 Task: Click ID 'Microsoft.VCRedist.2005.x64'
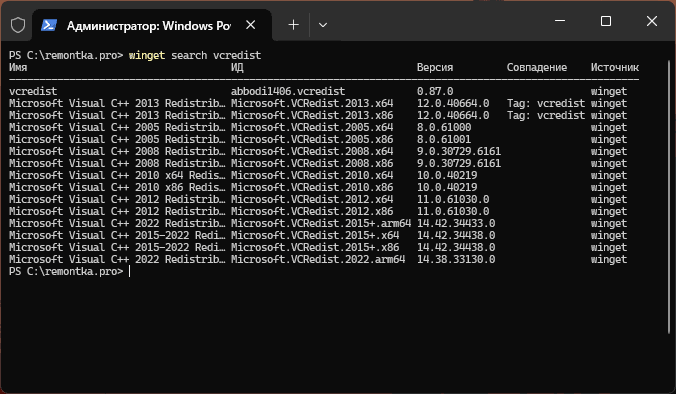coord(312,128)
